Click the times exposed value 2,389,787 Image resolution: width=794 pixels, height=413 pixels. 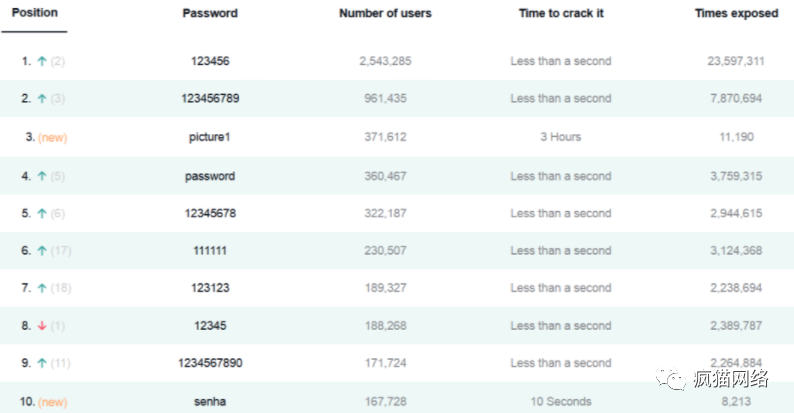[x=736, y=325]
